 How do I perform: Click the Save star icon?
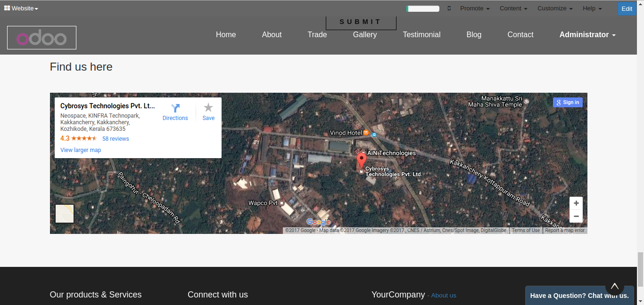click(x=208, y=108)
